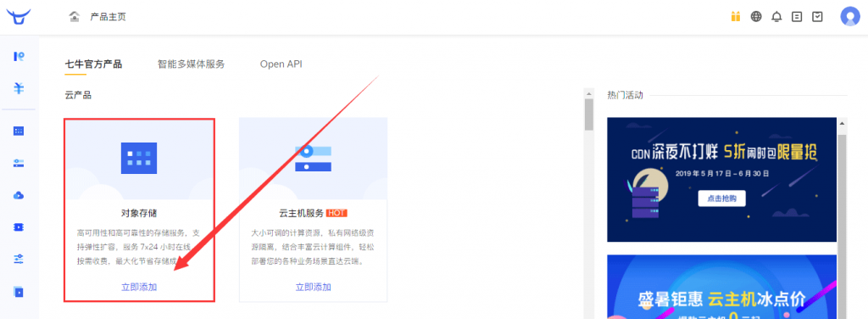Click 产品主页 in the header
This screenshot has width=868, height=319.
tap(108, 17)
